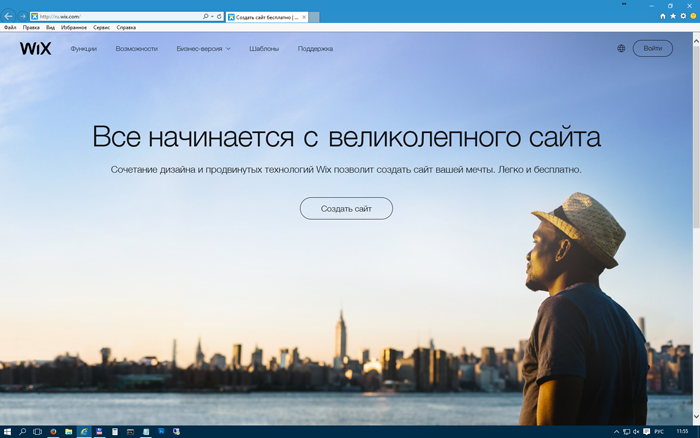This screenshot has width=700, height=438.
Task: Open the browser Tools gear icon
Action: 683,16
